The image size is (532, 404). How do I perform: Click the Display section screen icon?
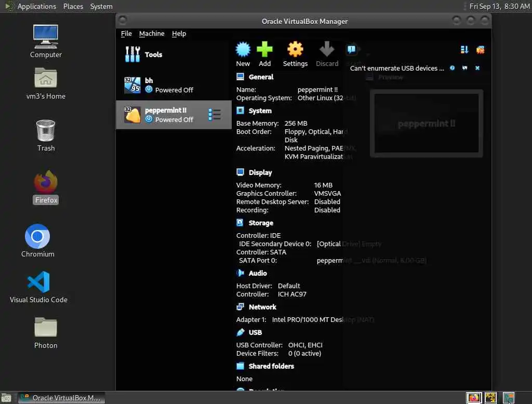pos(240,172)
